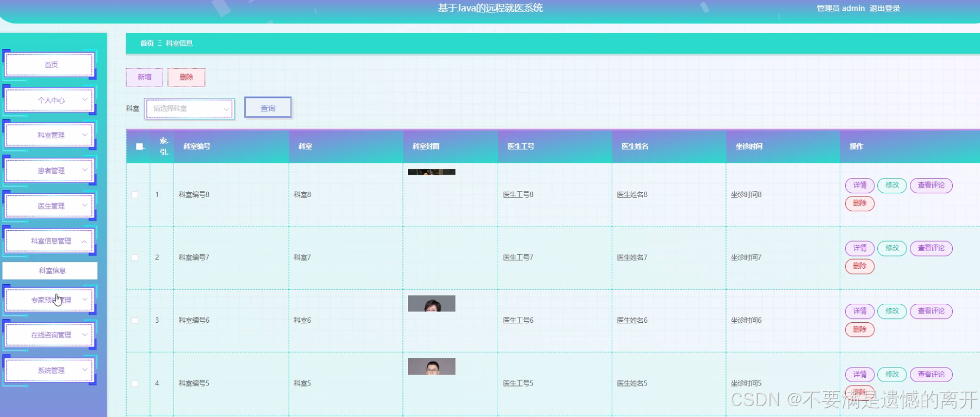
Task: Expand the 科室管理 sidebar menu
Action: coord(49,135)
